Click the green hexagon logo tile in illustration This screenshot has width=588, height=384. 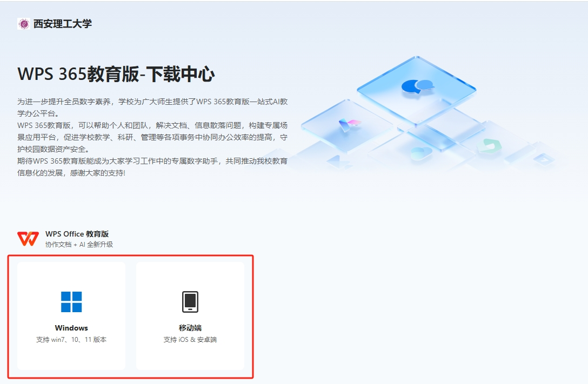489,146
